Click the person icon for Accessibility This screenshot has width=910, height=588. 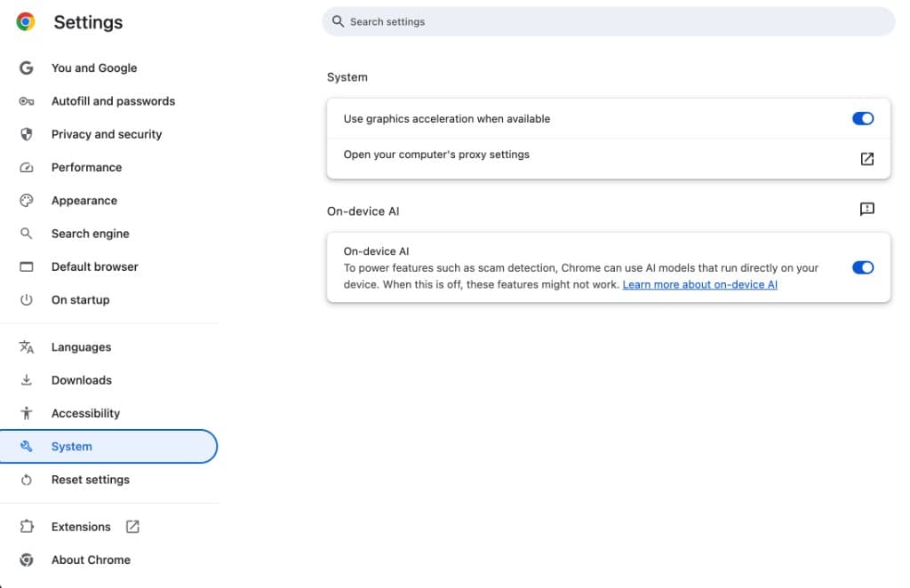click(26, 413)
